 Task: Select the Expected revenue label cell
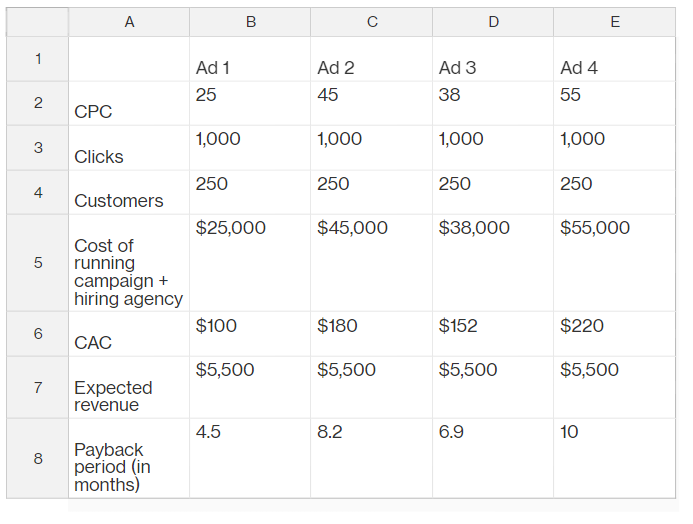click(x=129, y=387)
